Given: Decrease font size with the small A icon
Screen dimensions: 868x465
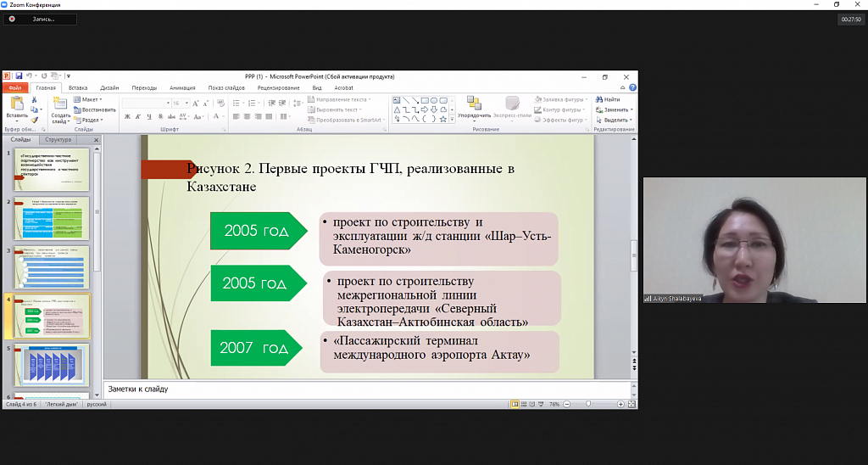Looking at the screenshot, I should pos(206,104).
